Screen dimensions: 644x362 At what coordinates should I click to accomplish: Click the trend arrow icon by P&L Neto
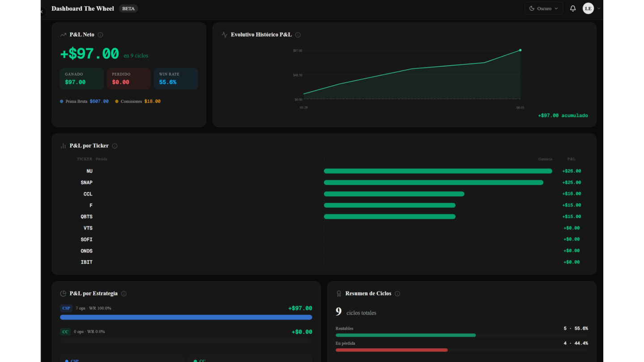pos(63,35)
